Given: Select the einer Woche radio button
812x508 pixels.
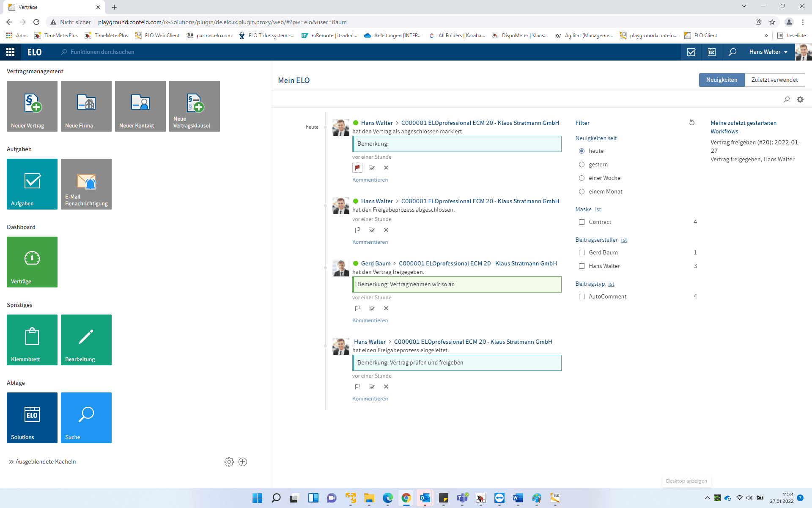Looking at the screenshot, I should pos(582,178).
